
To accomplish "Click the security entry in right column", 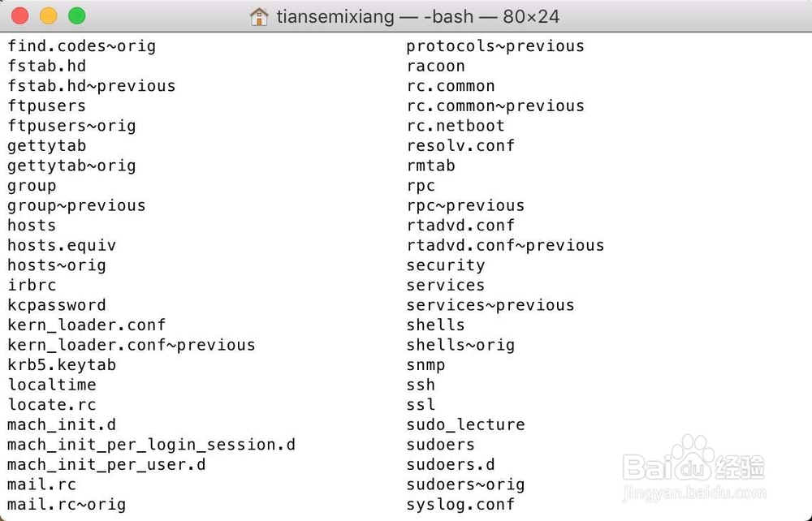I will (446, 265).
